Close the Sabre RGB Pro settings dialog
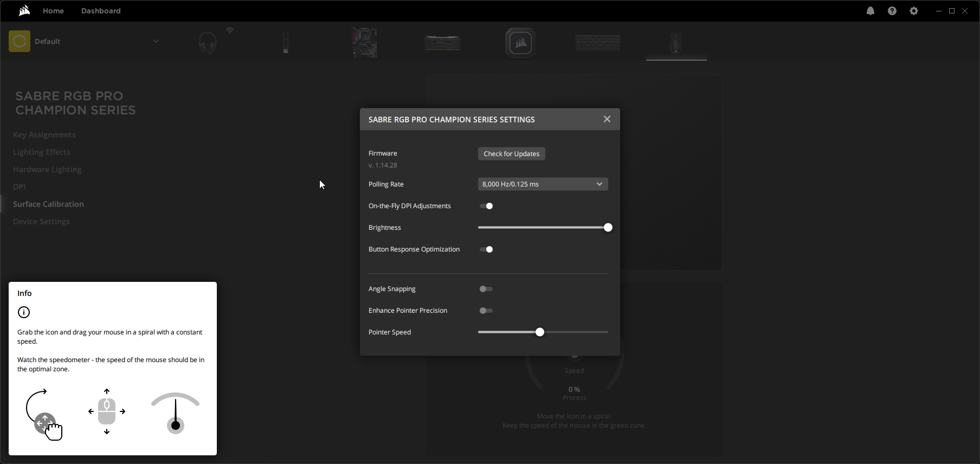Image resolution: width=980 pixels, height=464 pixels. click(607, 119)
